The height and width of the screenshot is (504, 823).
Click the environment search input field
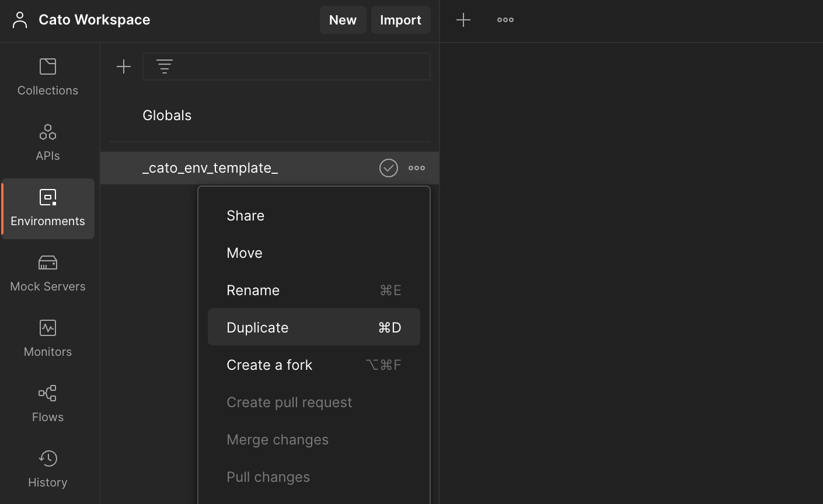point(286,66)
